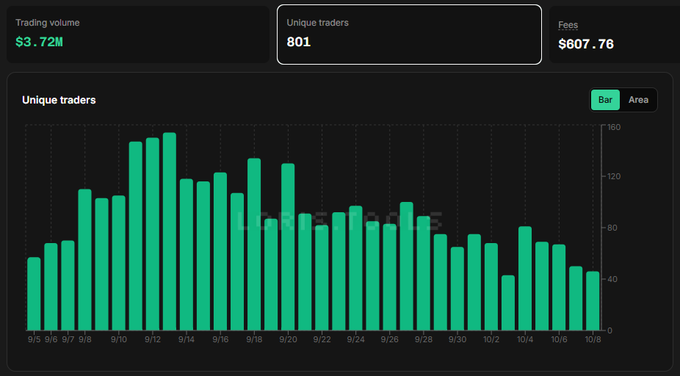680x376 pixels.
Task: Click the 40 y-axis label
Action: 612,279
